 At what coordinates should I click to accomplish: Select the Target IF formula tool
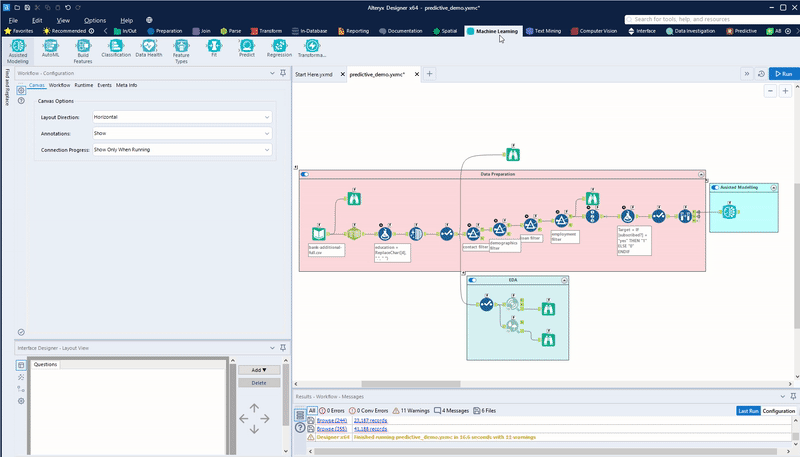pos(628,216)
